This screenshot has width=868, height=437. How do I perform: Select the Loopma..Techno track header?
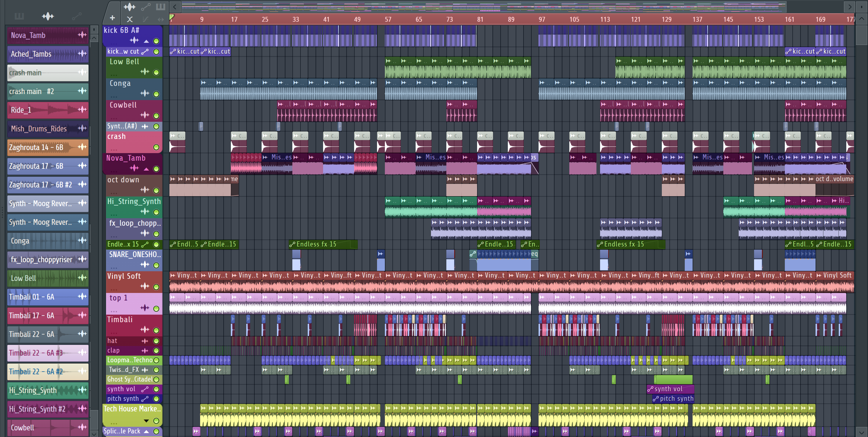tap(134, 360)
